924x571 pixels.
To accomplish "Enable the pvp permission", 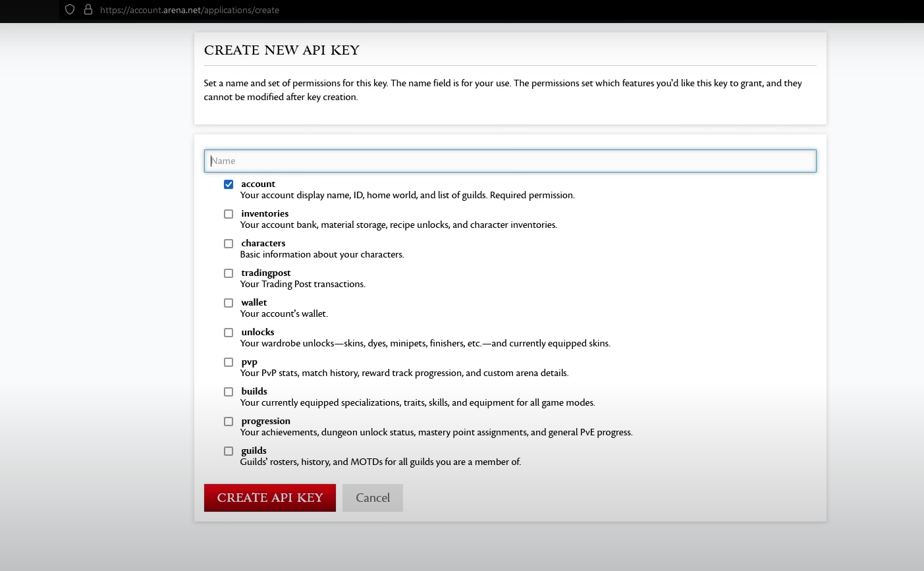I will point(229,362).
